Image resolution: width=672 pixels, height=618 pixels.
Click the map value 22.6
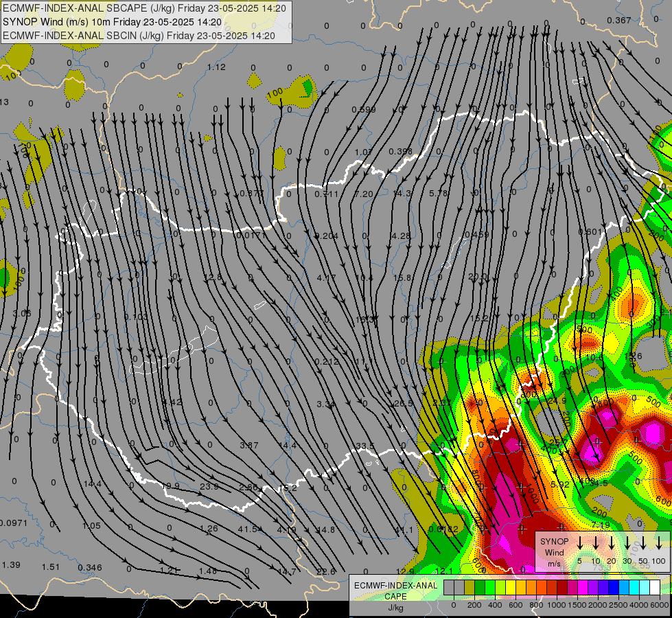coord(326,572)
